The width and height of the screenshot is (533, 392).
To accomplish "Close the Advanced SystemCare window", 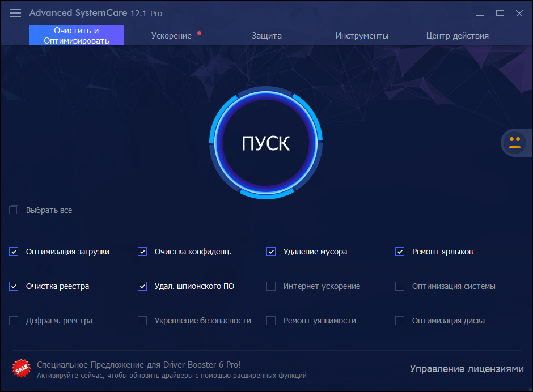I will (x=519, y=13).
